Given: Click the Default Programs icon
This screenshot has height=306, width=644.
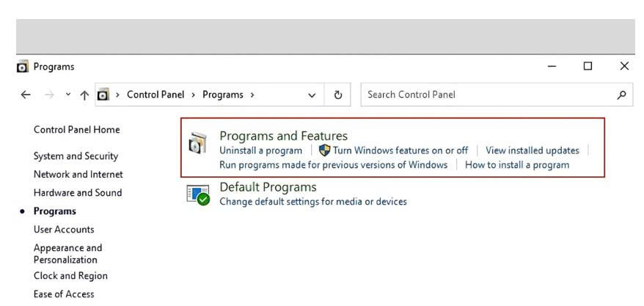Looking at the screenshot, I should pyautogui.click(x=198, y=194).
